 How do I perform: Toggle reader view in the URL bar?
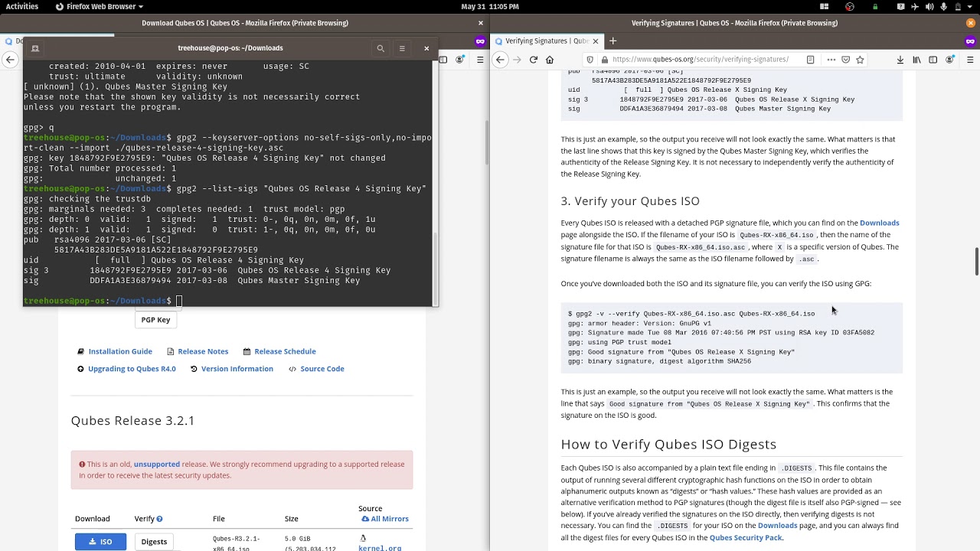pos(810,60)
